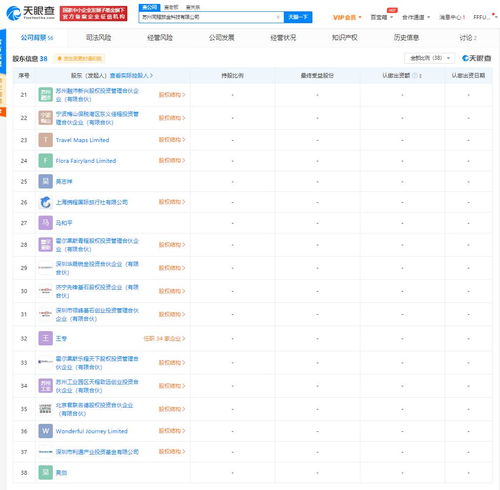
Task: Click the sort icon beside 认缴出资额
Action: (x=420, y=76)
